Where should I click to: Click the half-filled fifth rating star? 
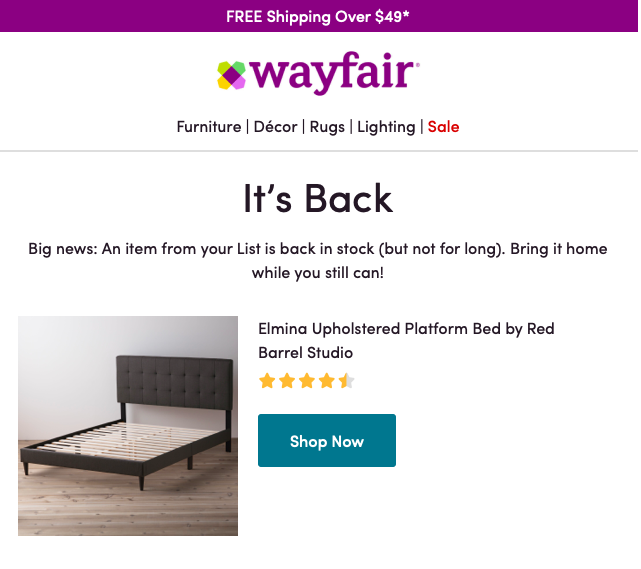point(346,381)
